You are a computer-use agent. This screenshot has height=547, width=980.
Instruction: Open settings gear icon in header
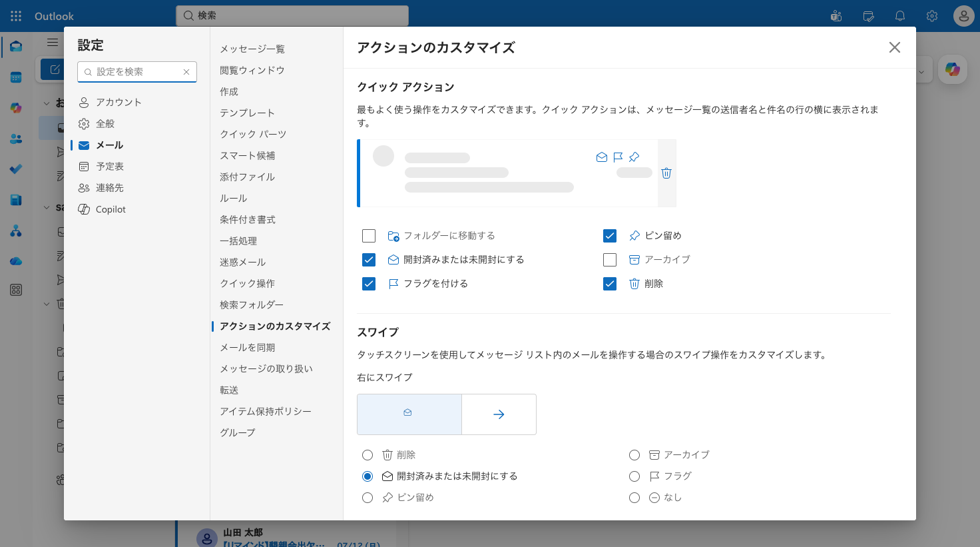click(x=932, y=16)
